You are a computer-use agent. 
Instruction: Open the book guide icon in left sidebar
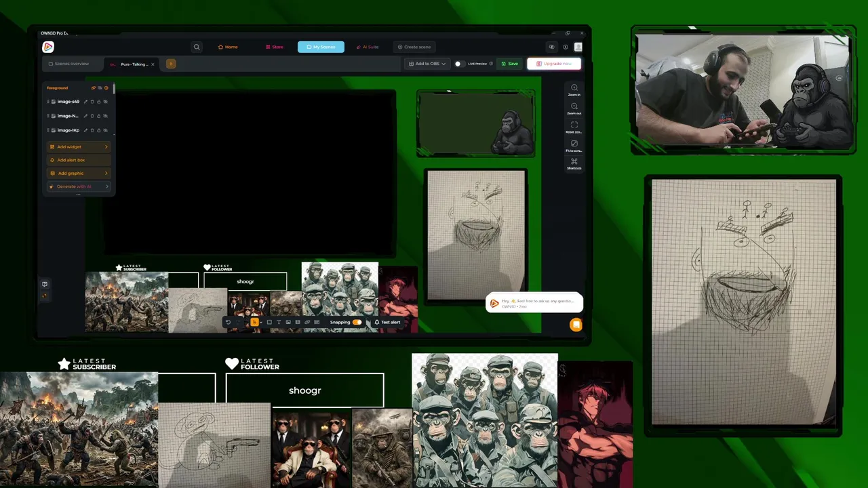pos(45,284)
